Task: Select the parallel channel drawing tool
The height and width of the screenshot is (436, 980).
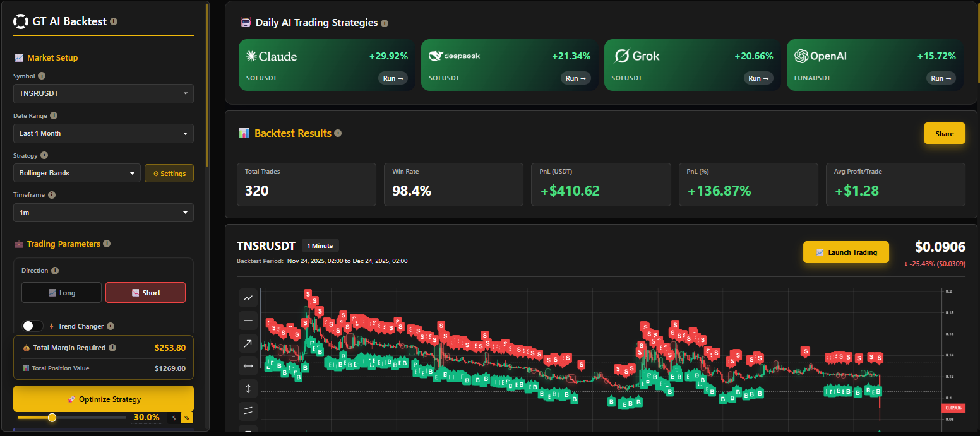Action: click(248, 411)
